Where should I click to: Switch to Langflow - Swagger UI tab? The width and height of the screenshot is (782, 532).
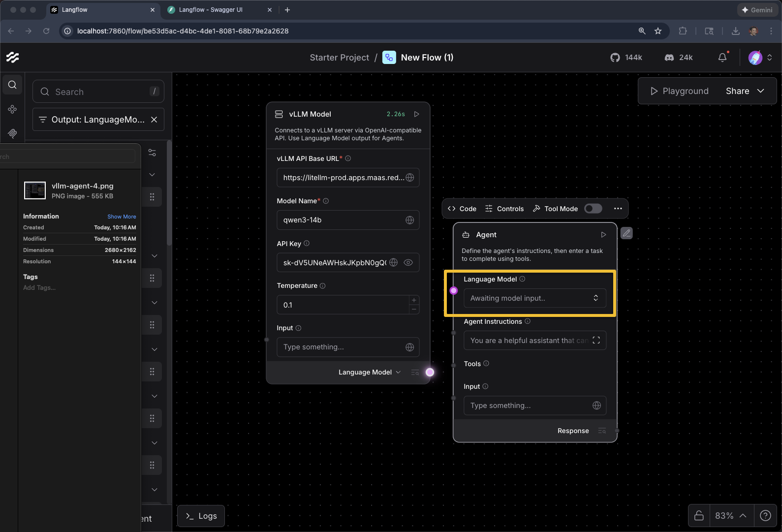[x=211, y=10]
